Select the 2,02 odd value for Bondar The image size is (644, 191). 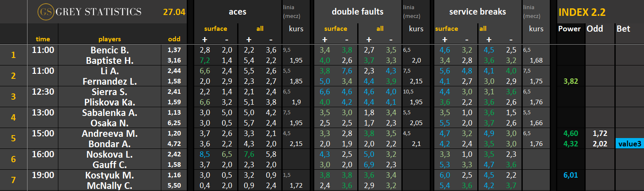(599, 144)
